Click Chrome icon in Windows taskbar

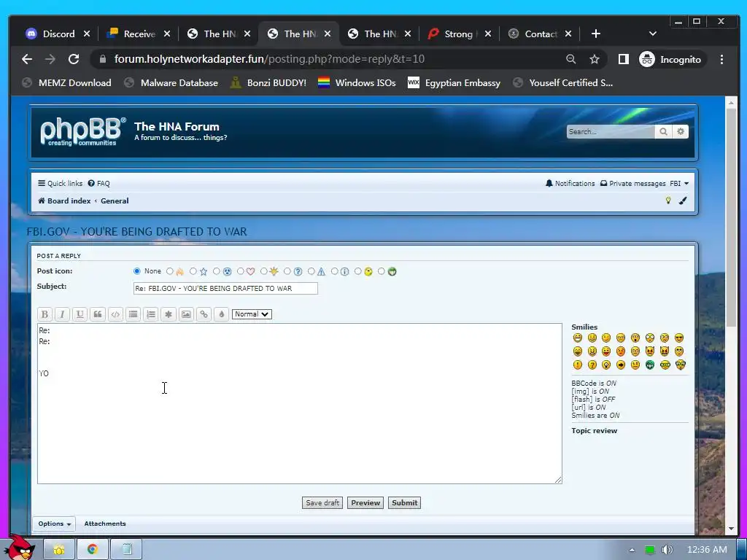click(93, 550)
